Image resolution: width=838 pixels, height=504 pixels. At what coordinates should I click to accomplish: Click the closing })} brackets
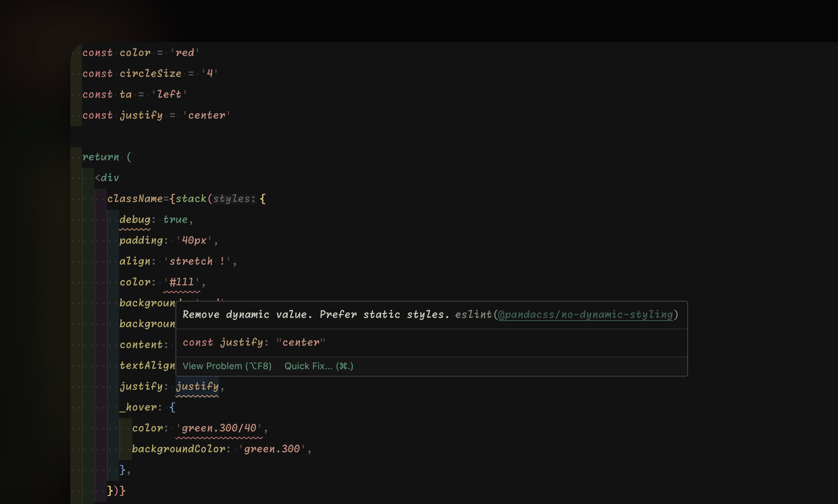click(116, 490)
